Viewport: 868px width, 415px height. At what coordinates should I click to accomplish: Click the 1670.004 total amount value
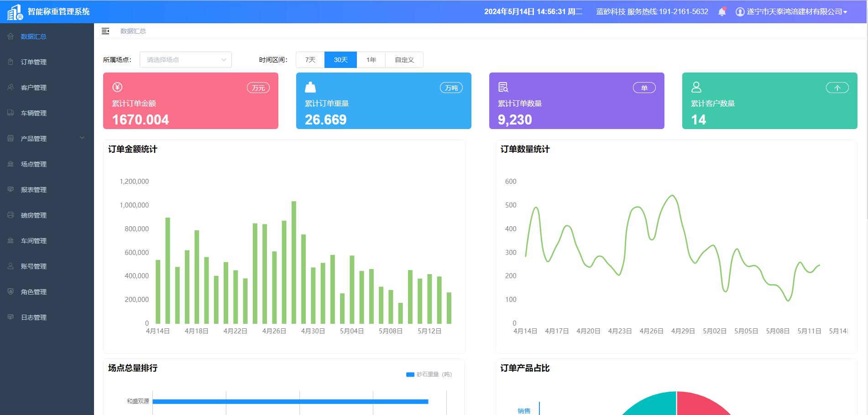coord(141,119)
